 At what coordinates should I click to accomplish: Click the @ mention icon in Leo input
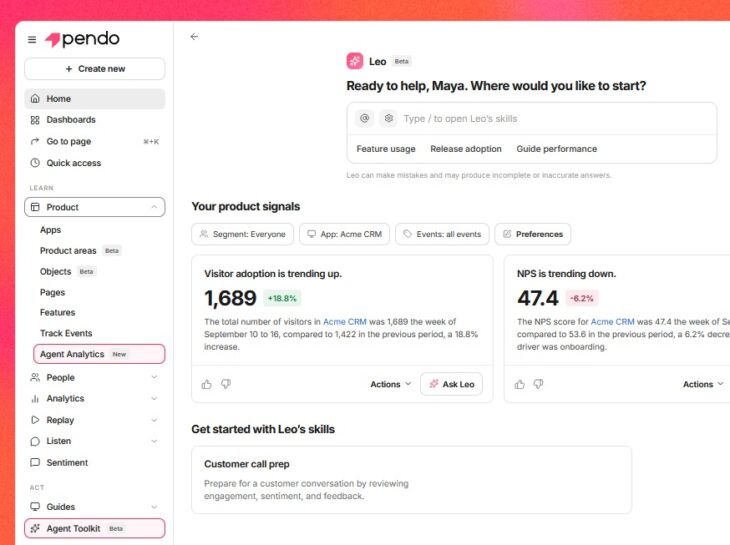pyautogui.click(x=365, y=118)
